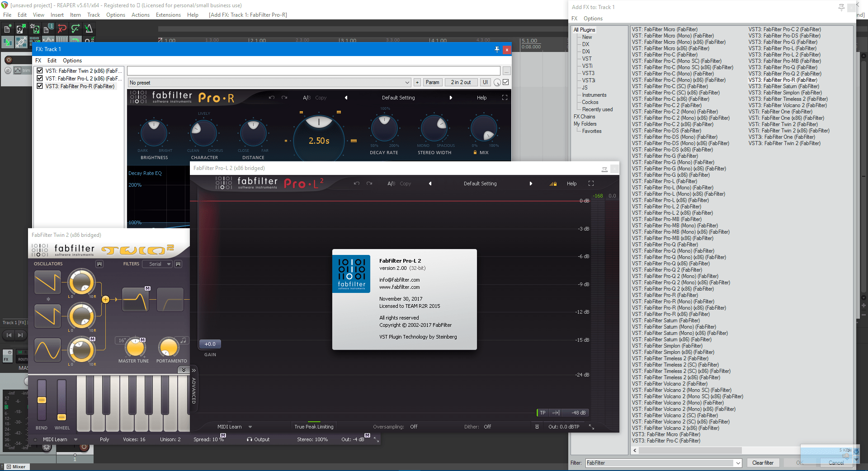
Task: Click the Filters save preset icon in Twin 2
Action: click(x=178, y=264)
